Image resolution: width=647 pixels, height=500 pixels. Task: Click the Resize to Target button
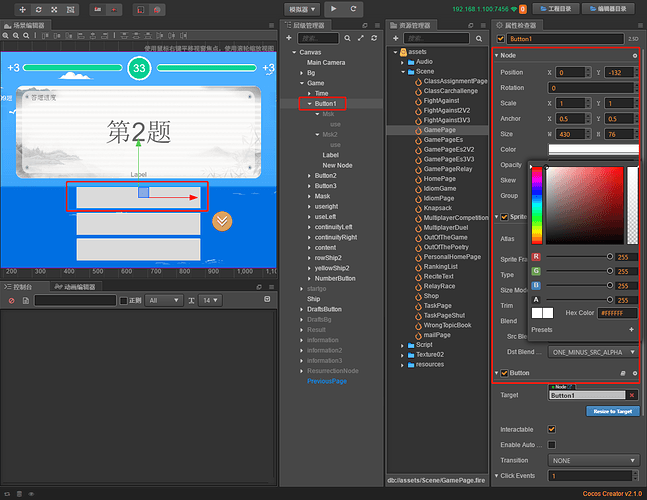(613, 411)
